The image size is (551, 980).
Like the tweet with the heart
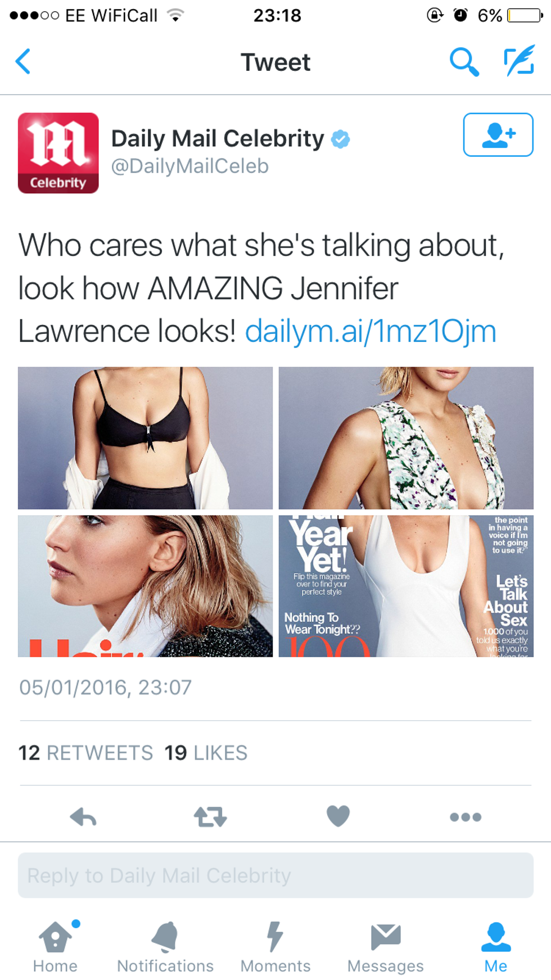click(x=338, y=816)
